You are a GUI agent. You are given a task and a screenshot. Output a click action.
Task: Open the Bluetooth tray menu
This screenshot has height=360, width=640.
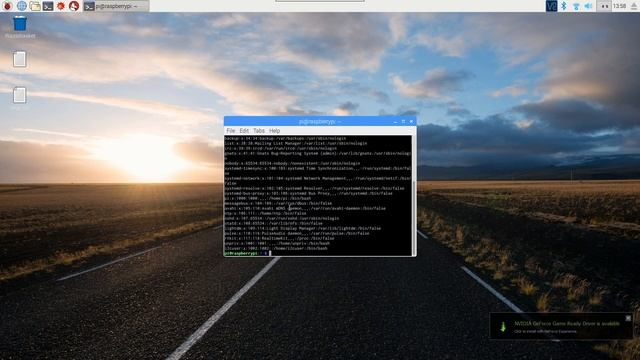coord(564,6)
